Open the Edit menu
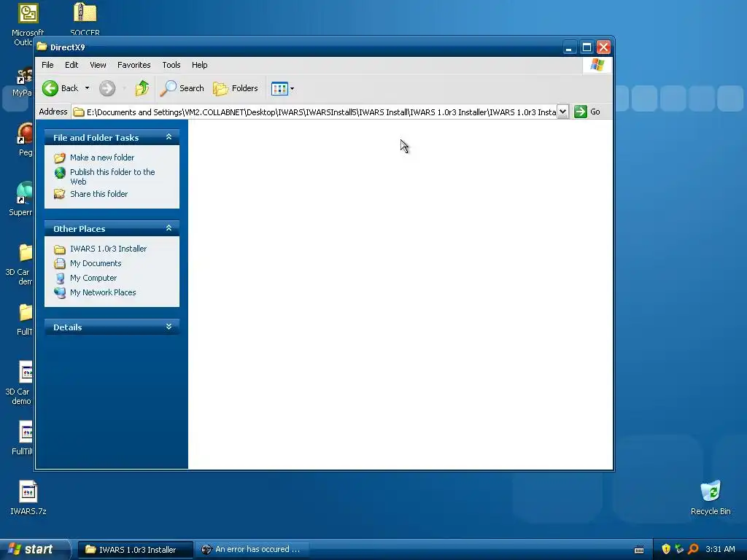This screenshot has height=560, width=747. (71, 65)
